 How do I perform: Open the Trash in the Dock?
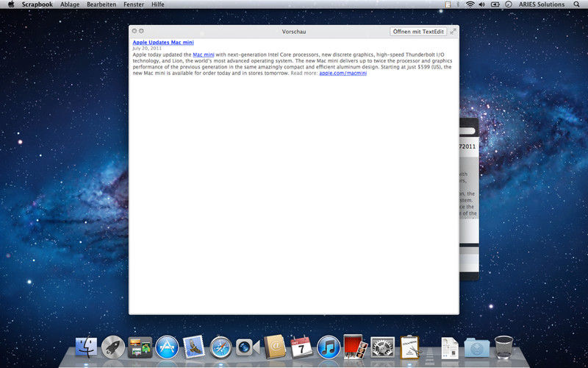pyautogui.click(x=503, y=347)
